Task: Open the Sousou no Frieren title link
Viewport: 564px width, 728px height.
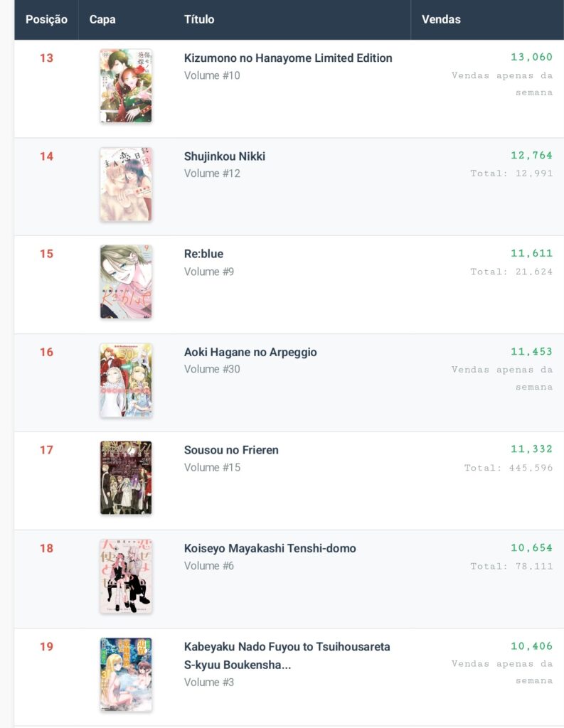Action: [231, 450]
